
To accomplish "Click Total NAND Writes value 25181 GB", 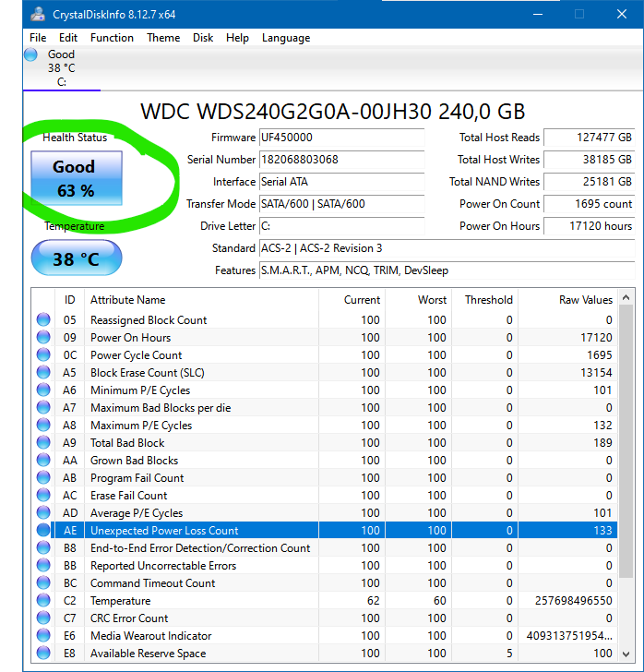I will click(x=590, y=182).
